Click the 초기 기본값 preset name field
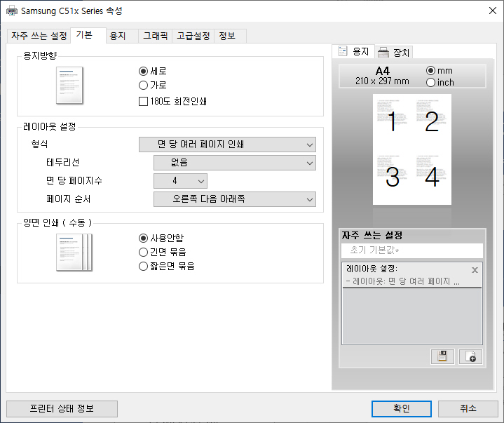 point(412,250)
